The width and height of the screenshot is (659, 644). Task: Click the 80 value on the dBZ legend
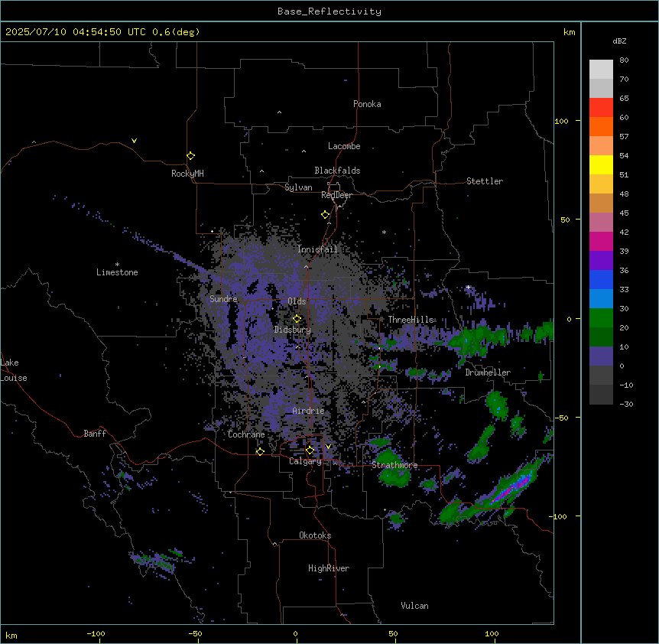[x=624, y=60]
